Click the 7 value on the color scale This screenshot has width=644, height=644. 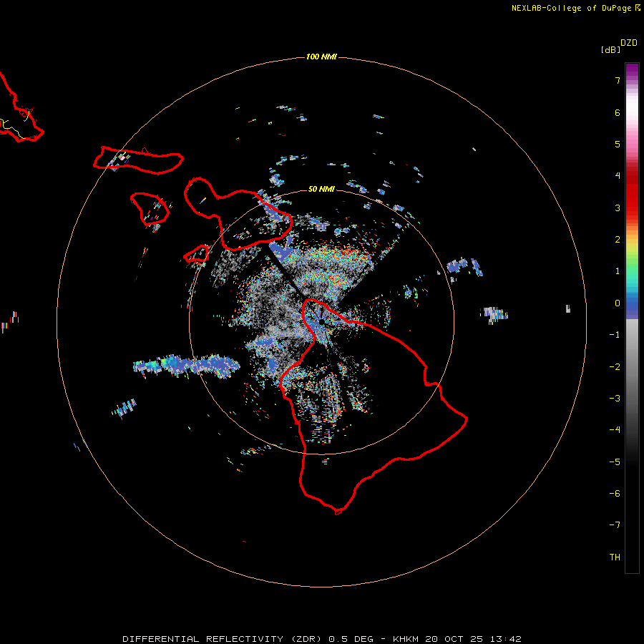618,80
